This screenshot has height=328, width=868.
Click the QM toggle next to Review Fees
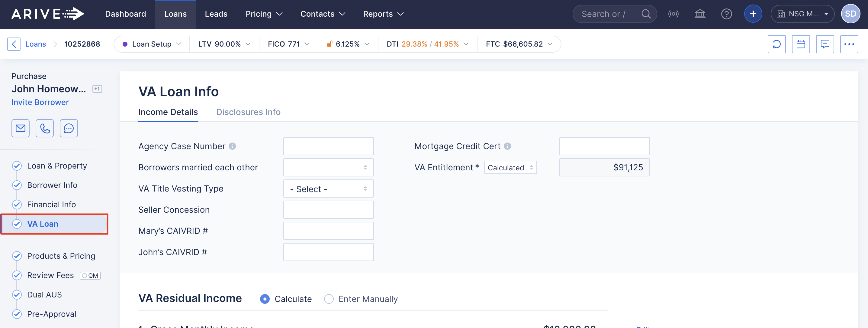[90, 275]
